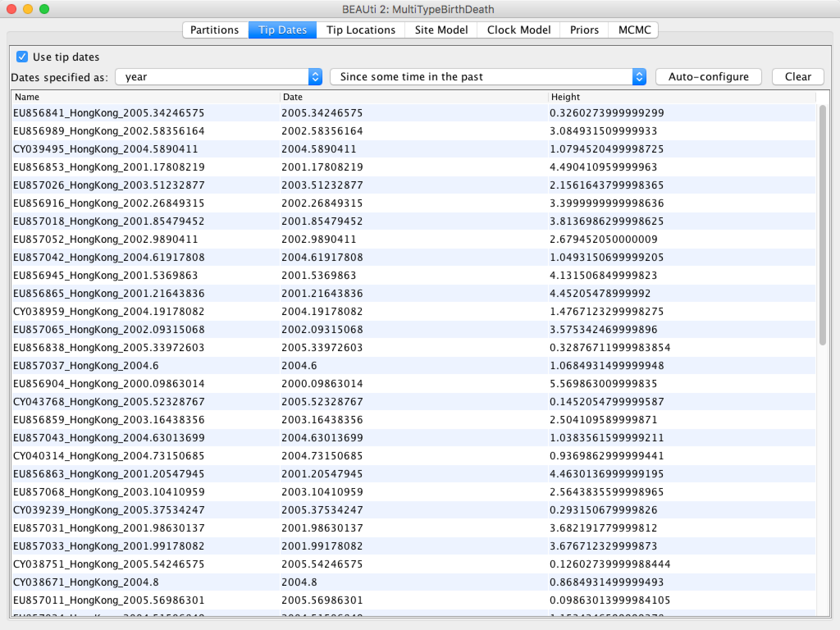Toggle the Use tip dates checkbox
840x630 pixels.
22,57
